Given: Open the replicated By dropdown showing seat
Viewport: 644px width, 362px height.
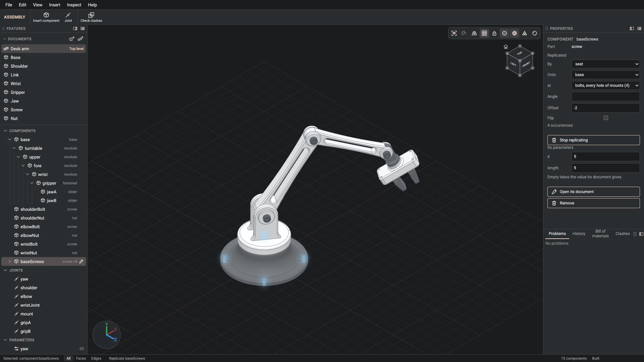Looking at the screenshot, I should click(606, 64).
